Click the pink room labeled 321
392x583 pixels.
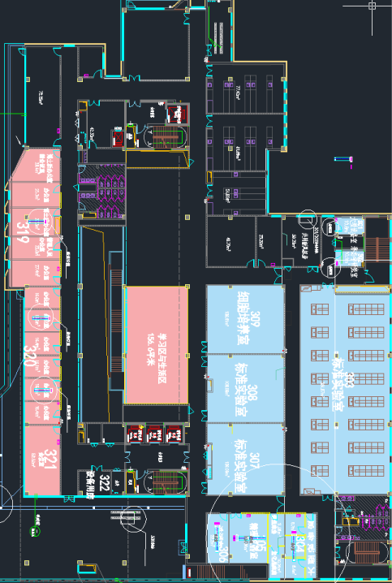pos(42,461)
